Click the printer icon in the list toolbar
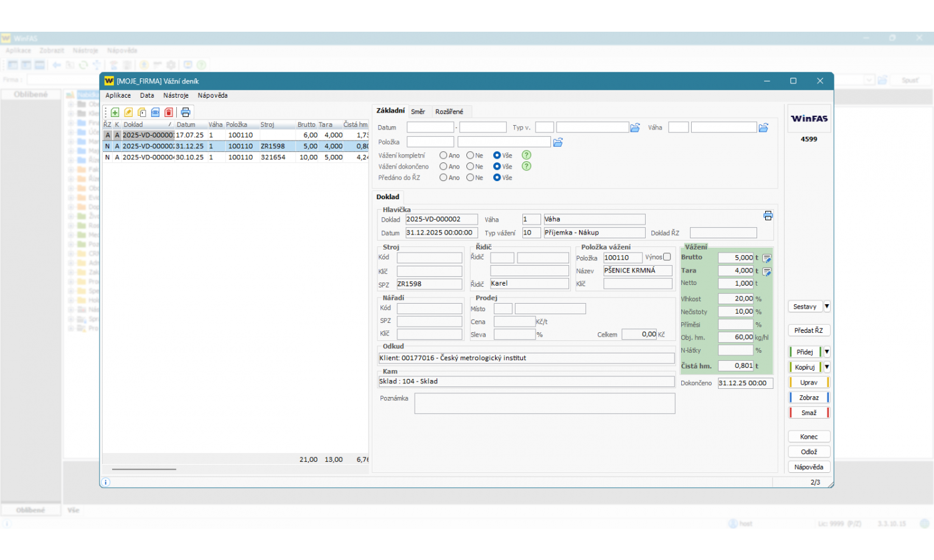The height and width of the screenshot is (560, 934). point(186,113)
